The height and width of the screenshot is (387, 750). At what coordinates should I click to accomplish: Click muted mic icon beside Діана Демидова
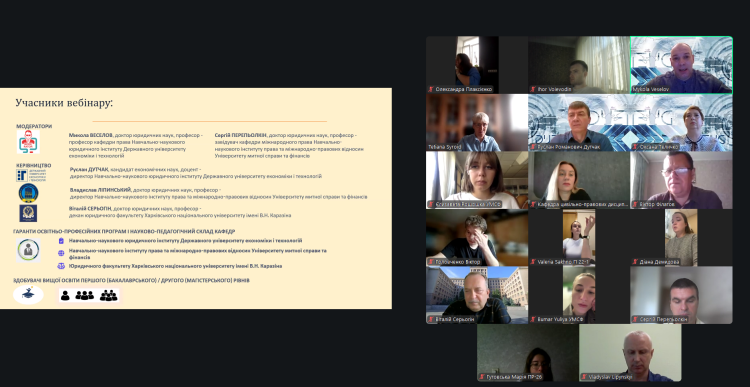pyautogui.click(x=635, y=262)
